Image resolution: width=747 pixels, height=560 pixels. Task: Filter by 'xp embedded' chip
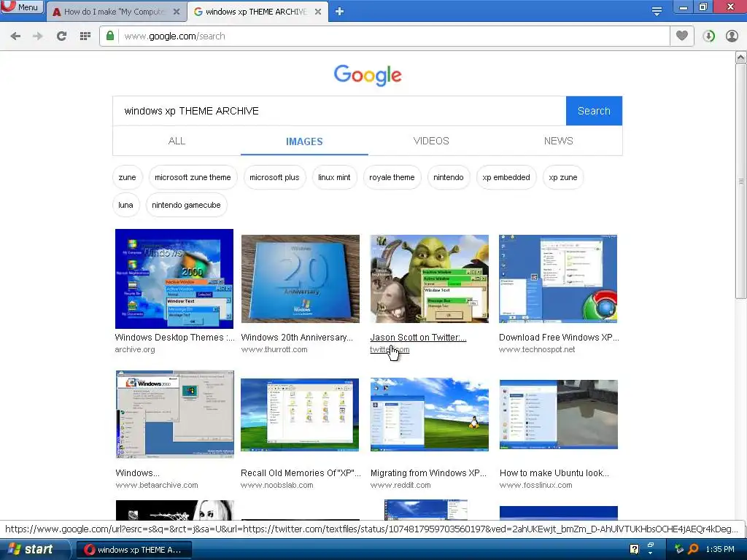pos(506,177)
